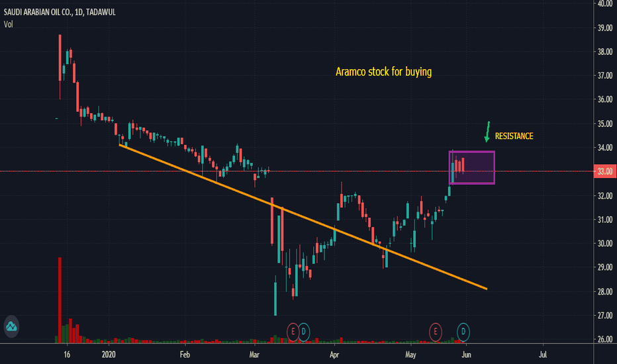The image size is (617, 364).
Task: Click the 31.00 price axis label
Action: tap(605, 220)
